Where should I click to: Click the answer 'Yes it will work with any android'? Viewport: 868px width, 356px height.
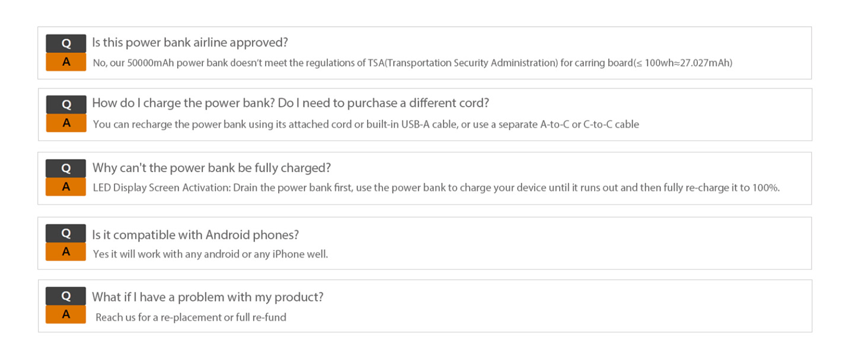[210, 254]
